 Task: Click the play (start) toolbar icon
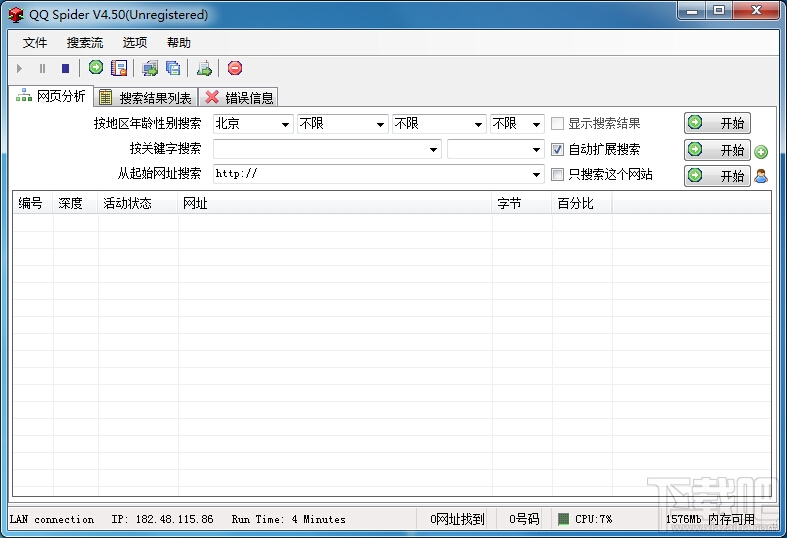[x=19, y=68]
